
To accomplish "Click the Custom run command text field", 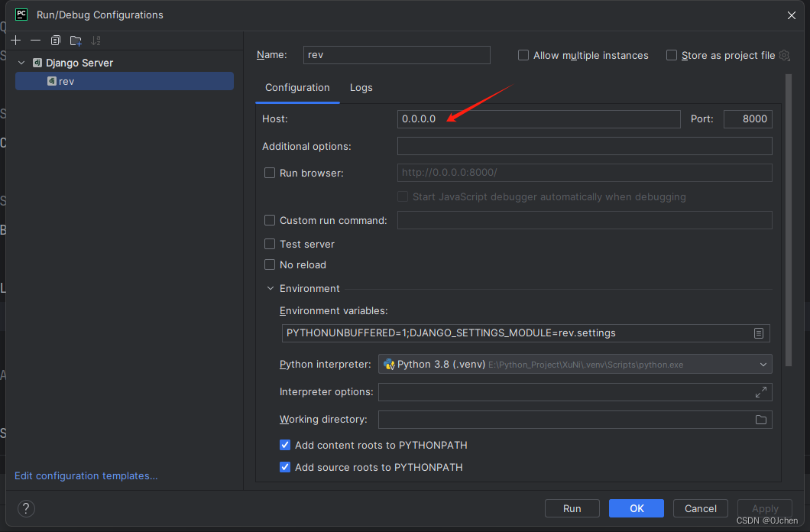I will [585, 221].
